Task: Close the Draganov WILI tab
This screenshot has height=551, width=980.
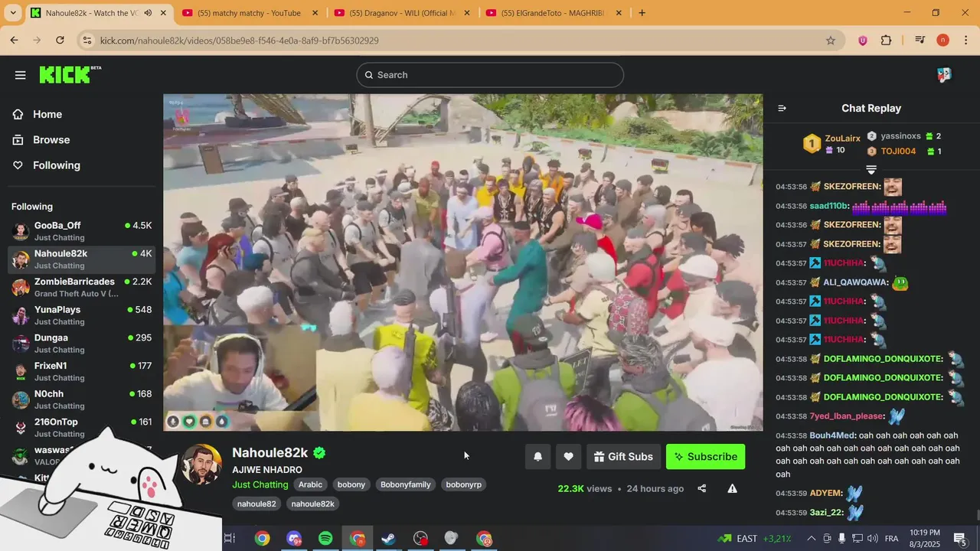Action: [466, 13]
